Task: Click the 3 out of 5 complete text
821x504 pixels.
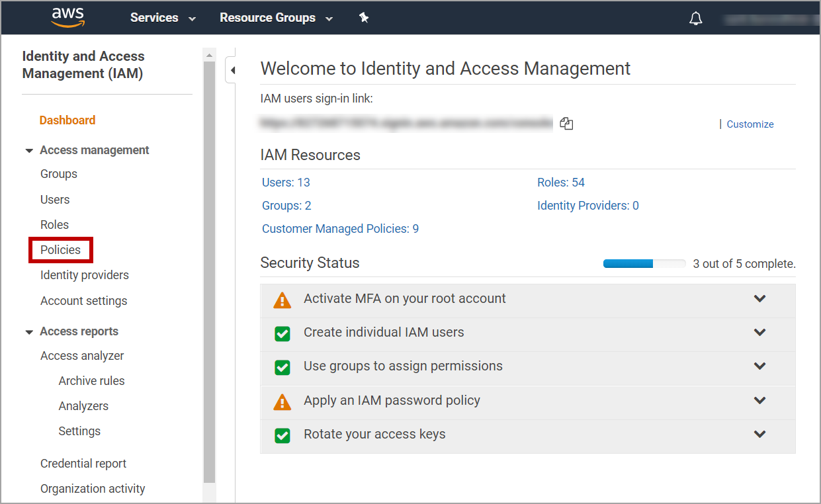Action: (x=744, y=264)
